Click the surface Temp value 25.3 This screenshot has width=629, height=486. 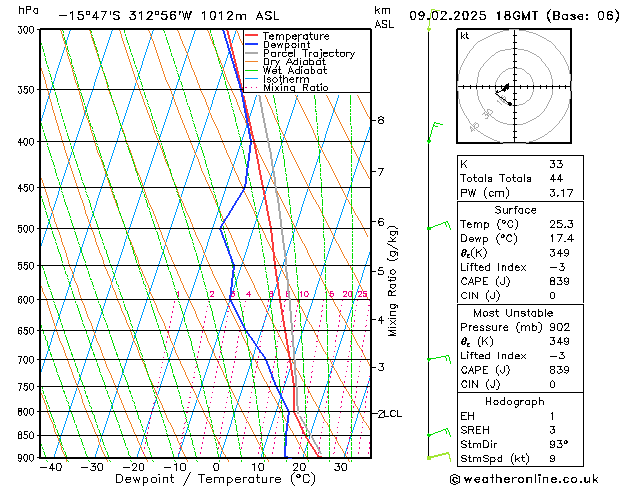tap(561, 224)
